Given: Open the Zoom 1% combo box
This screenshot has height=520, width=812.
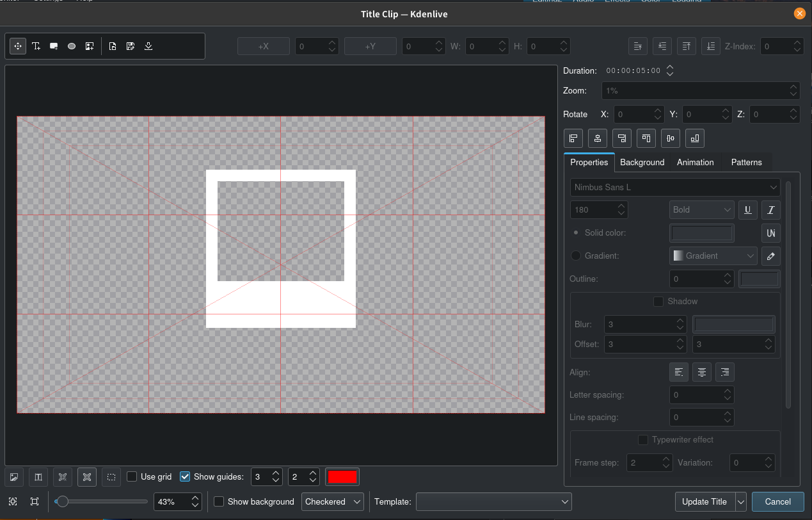Looking at the screenshot, I should [701, 91].
